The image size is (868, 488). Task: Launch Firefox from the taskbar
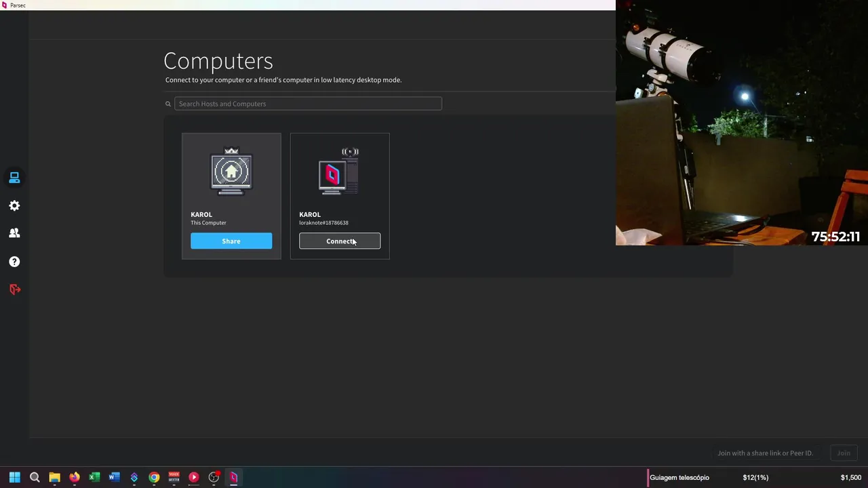[75, 477]
